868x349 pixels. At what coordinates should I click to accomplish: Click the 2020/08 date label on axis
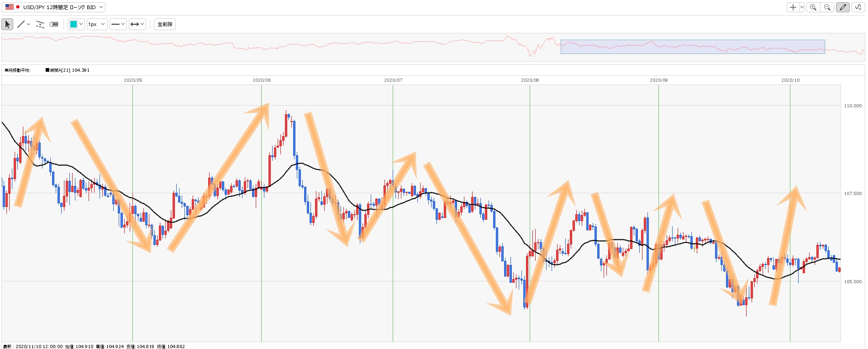(530, 80)
